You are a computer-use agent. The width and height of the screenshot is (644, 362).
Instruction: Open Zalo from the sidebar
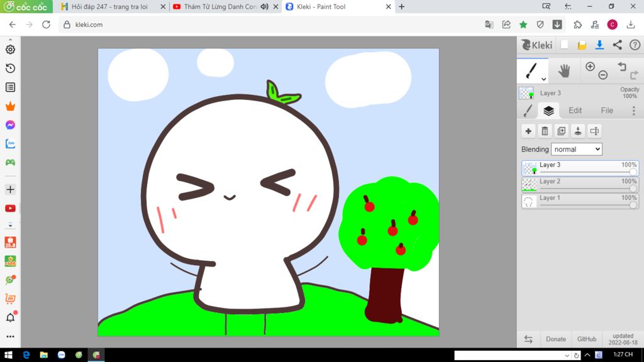click(x=10, y=144)
